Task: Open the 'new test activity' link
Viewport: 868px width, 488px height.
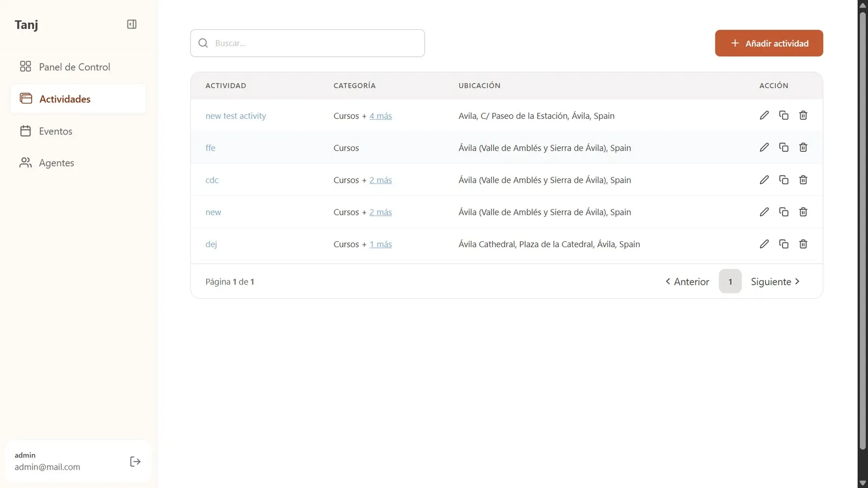Action: (x=235, y=116)
